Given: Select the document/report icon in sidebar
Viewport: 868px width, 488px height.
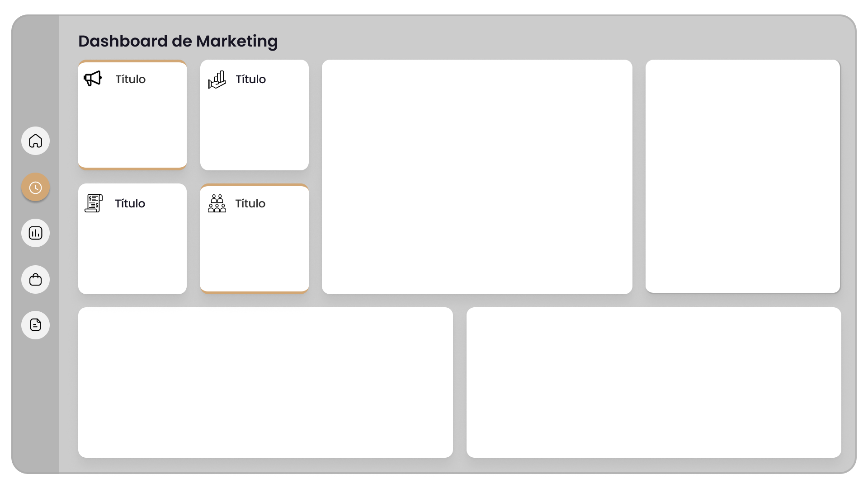Looking at the screenshot, I should (x=35, y=325).
